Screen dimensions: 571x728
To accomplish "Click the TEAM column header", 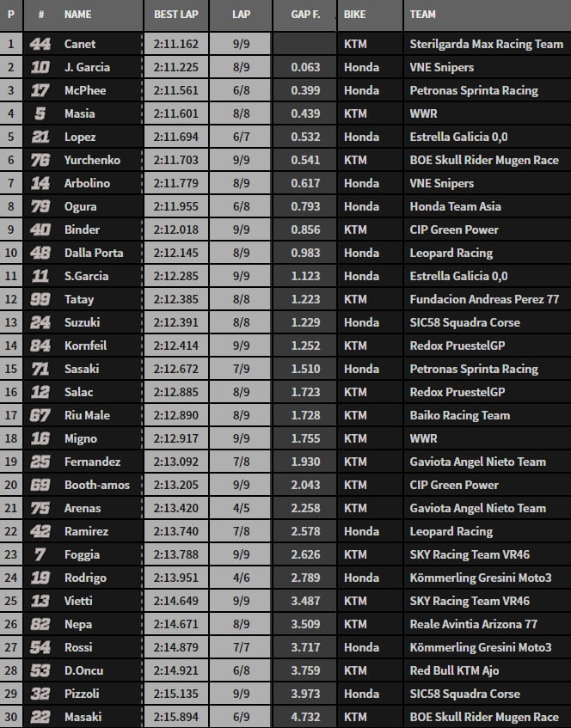I will [x=422, y=15].
